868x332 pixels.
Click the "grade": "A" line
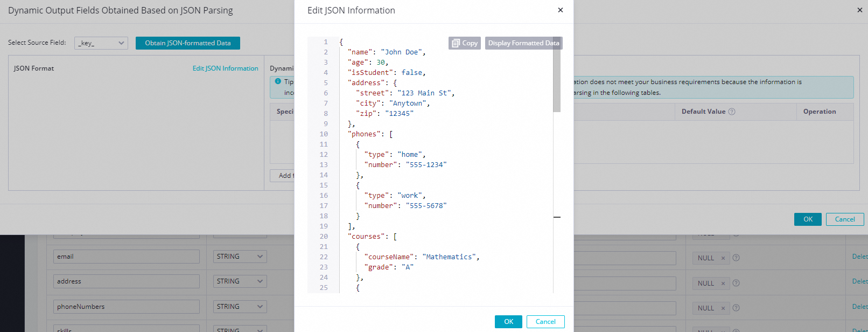[389, 267]
